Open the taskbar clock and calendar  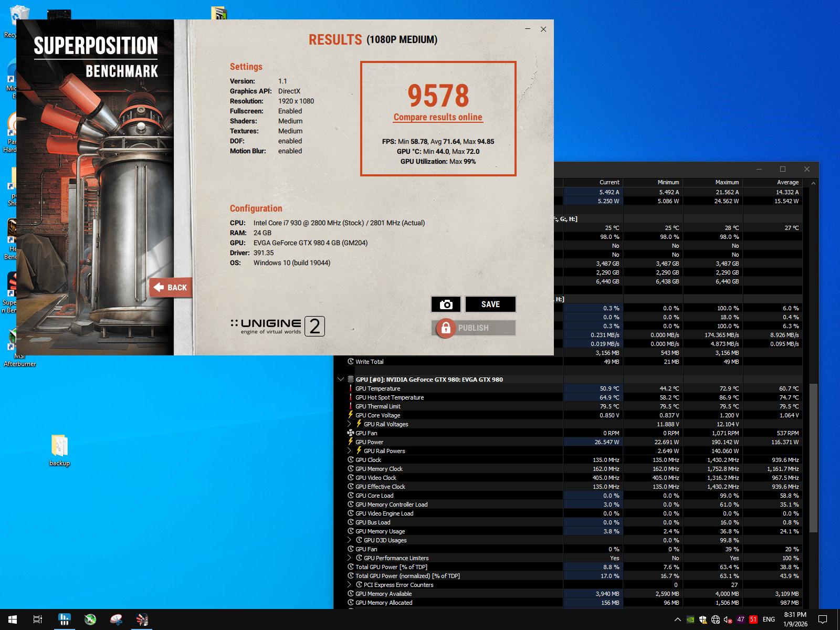pos(795,619)
